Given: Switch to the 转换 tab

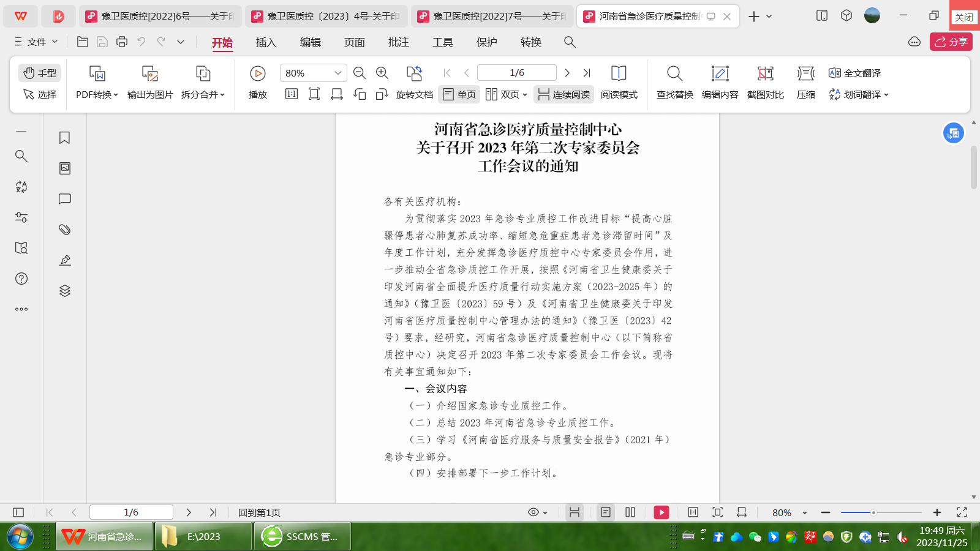Looking at the screenshot, I should (x=531, y=42).
